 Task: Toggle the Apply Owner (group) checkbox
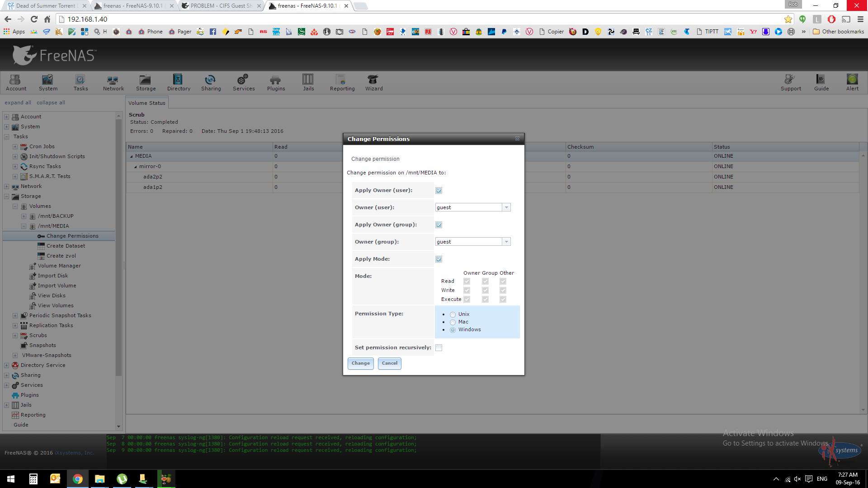point(439,225)
